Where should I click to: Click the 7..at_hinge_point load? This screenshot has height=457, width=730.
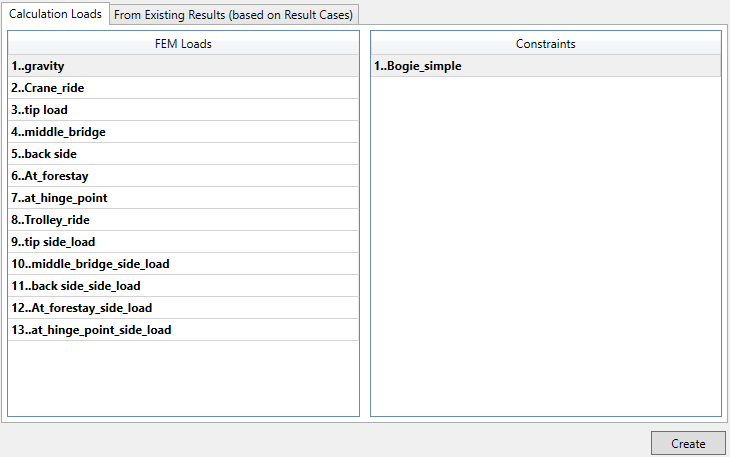(60, 198)
